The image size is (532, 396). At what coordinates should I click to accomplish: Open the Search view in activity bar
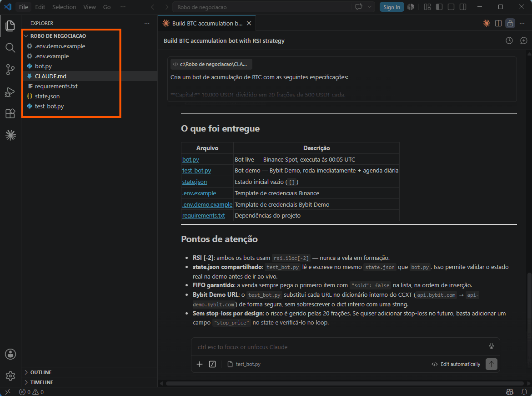(10, 48)
